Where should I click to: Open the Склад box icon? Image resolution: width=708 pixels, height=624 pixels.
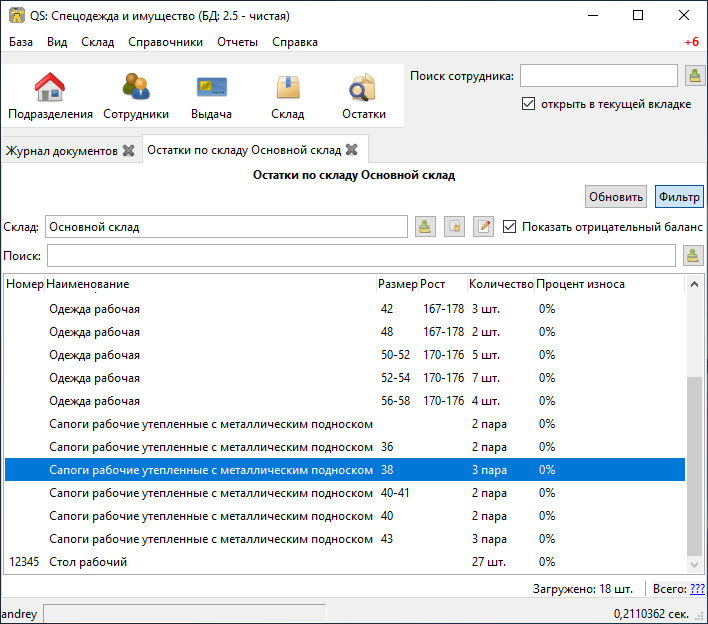click(288, 96)
